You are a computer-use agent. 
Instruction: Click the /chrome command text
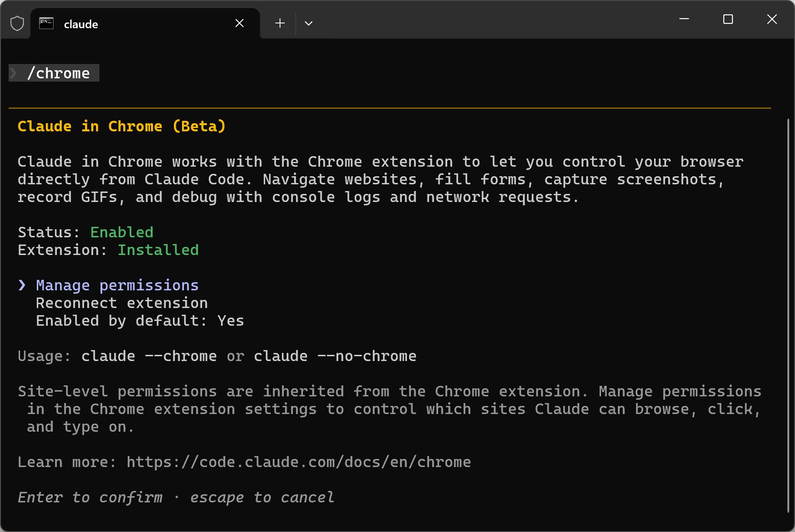click(58, 73)
